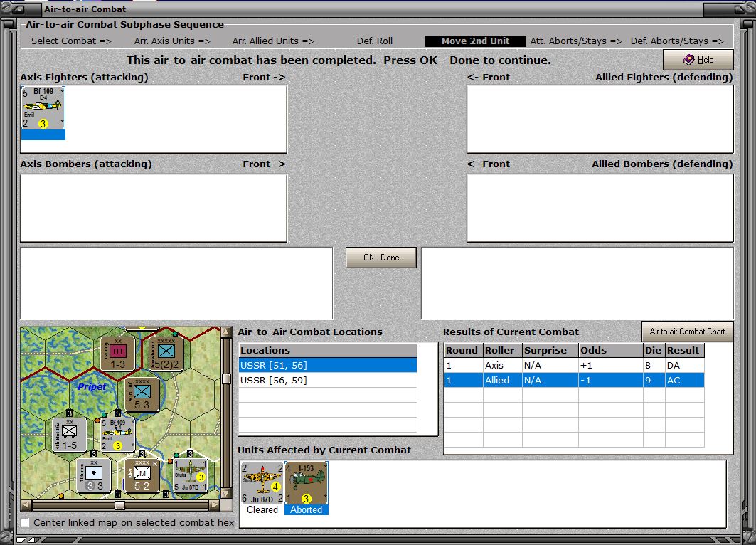The width and height of the screenshot is (756, 545).
Task: Select the Bf 109 Emil fighter counter in Axis Fighters
Action: click(x=43, y=109)
